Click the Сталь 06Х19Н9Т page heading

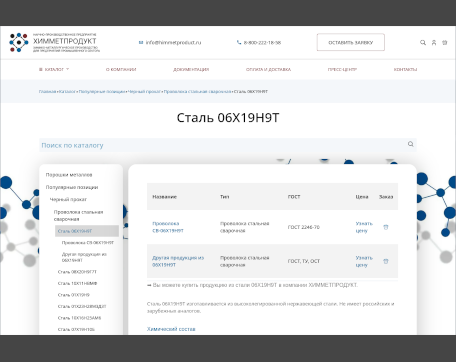click(x=228, y=118)
